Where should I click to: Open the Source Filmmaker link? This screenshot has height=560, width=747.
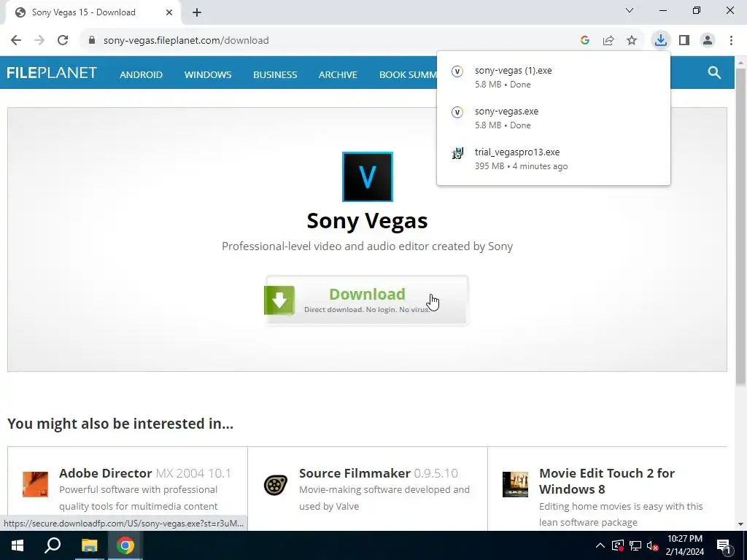click(x=379, y=473)
